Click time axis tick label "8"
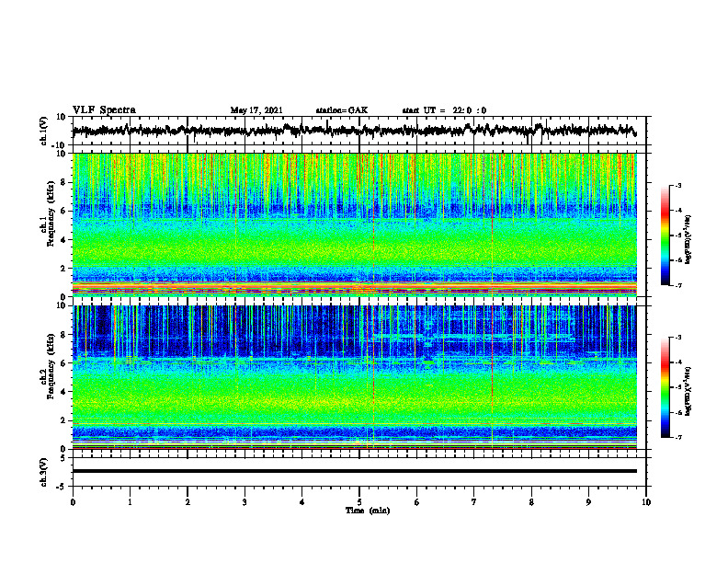Image resolution: width=728 pixels, height=563 pixels. 531,502
